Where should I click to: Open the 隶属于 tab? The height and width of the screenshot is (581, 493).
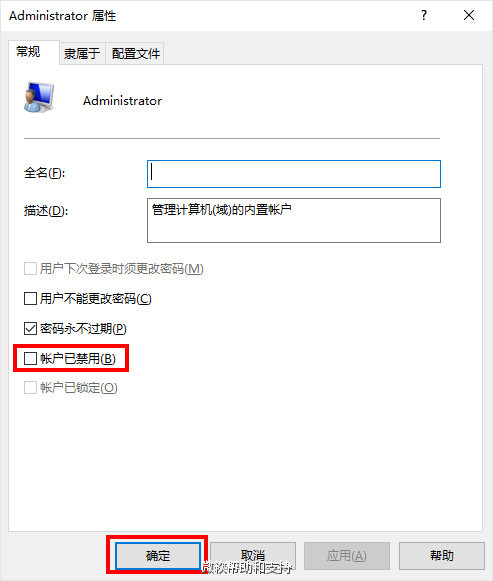[x=82, y=54]
